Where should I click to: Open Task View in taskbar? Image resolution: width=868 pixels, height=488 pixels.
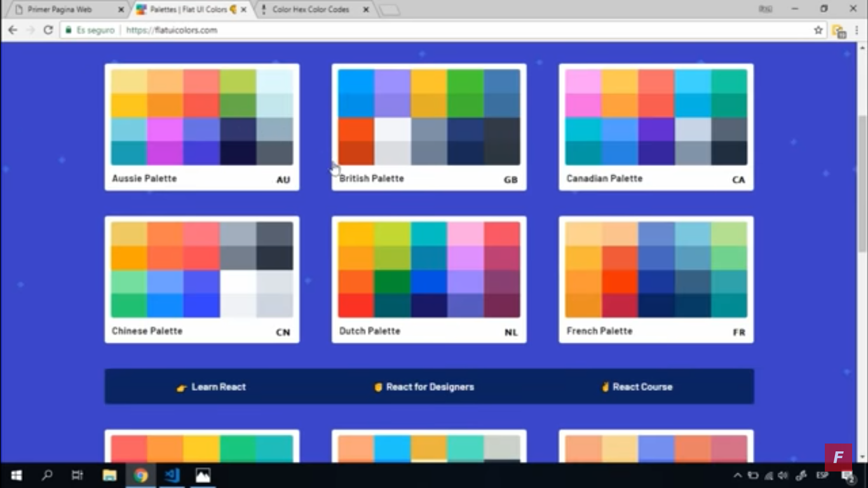tap(78, 475)
